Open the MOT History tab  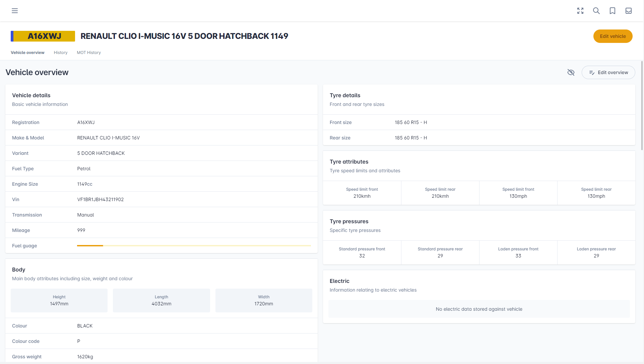coord(89,52)
